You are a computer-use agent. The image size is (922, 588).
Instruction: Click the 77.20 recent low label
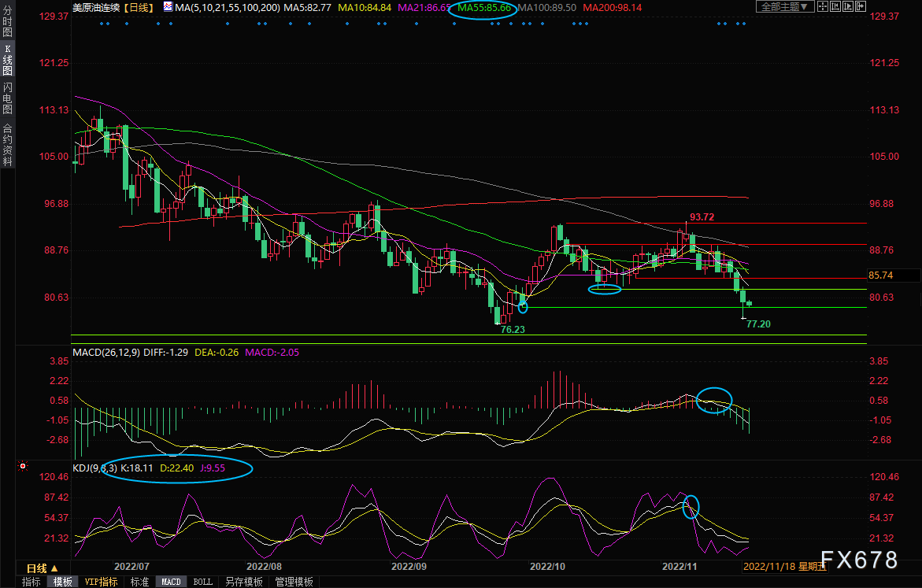tap(758, 324)
